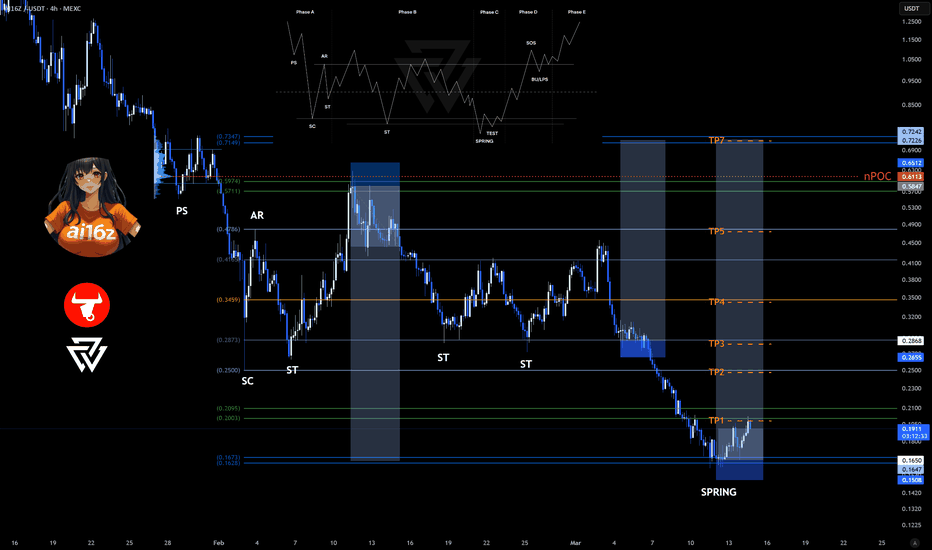Click the gray 0.5847 price tag
The width and height of the screenshot is (932, 550).
coord(911,186)
